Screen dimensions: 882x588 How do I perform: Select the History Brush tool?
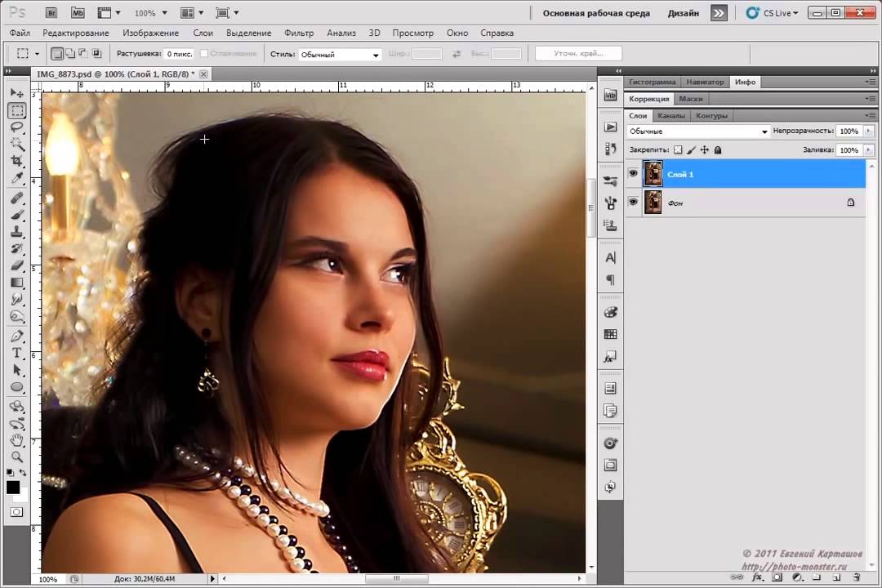tap(17, 248)
